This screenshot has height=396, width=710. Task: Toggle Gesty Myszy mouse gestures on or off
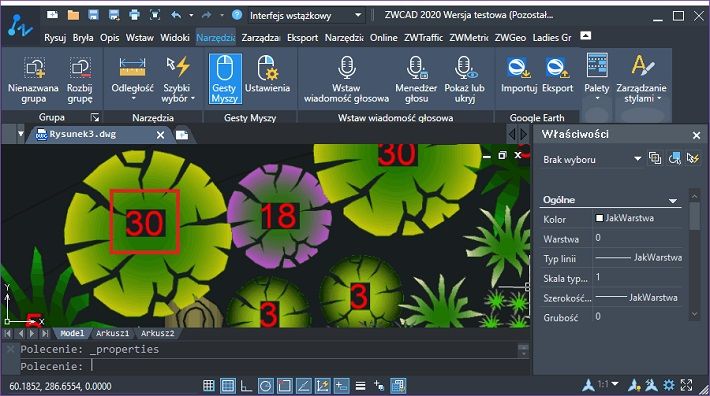coord(225,79)
